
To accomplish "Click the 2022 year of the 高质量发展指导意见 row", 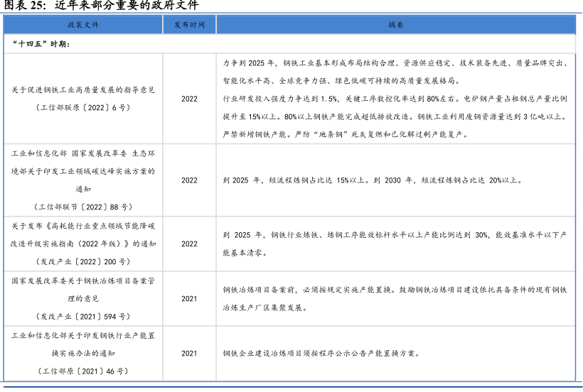I will [x=189, y=99].
